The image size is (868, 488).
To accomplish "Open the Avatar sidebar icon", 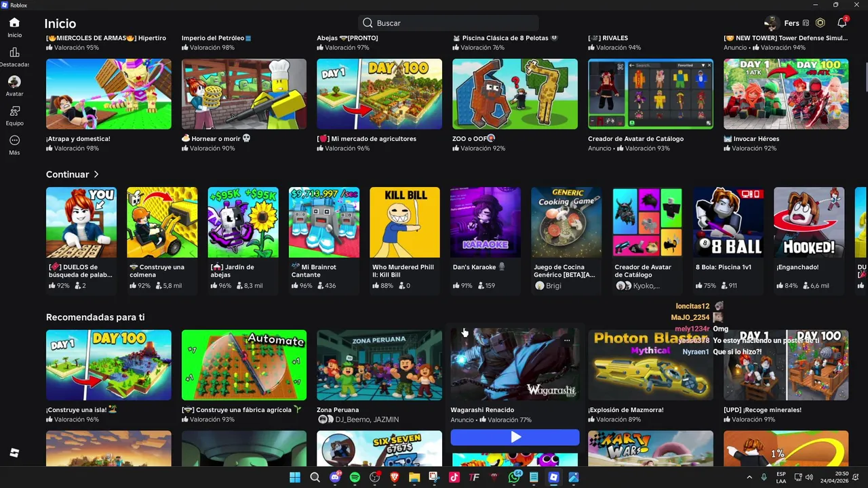I will point(14,82).
